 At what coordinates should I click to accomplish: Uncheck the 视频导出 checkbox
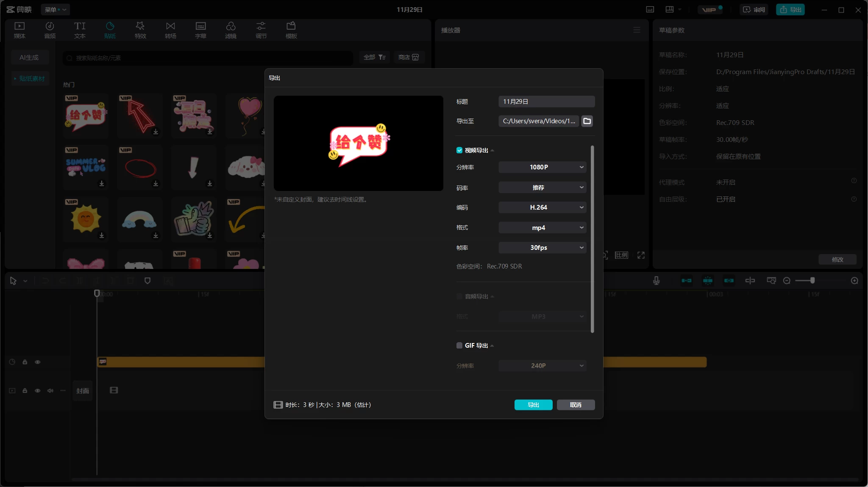pyautogui.click(x=459, y=150)
